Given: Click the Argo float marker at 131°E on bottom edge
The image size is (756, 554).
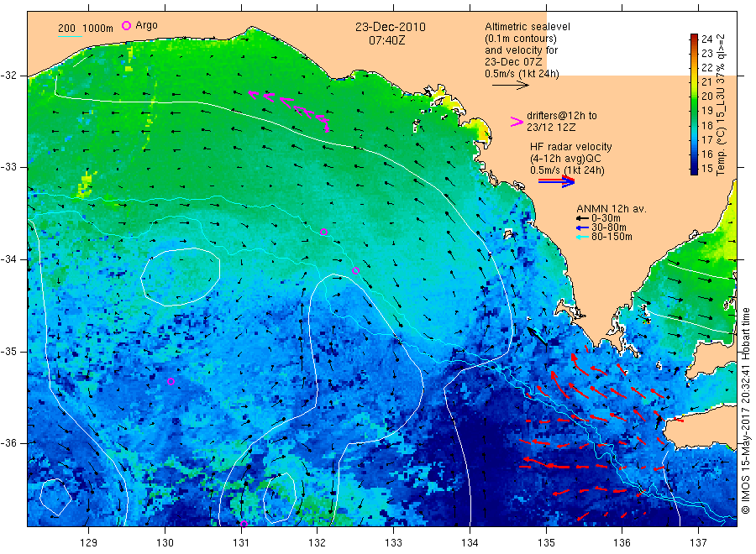Looking at the screenshot, I should pyautogui.click(x=244, y=524).
